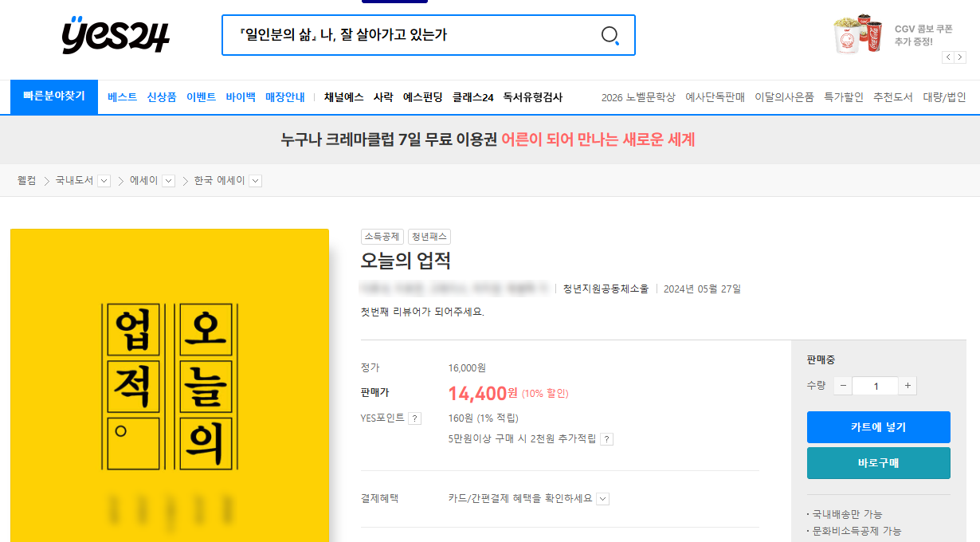Open the 2026 노벨문학상 link

click(x=638, y=97)
